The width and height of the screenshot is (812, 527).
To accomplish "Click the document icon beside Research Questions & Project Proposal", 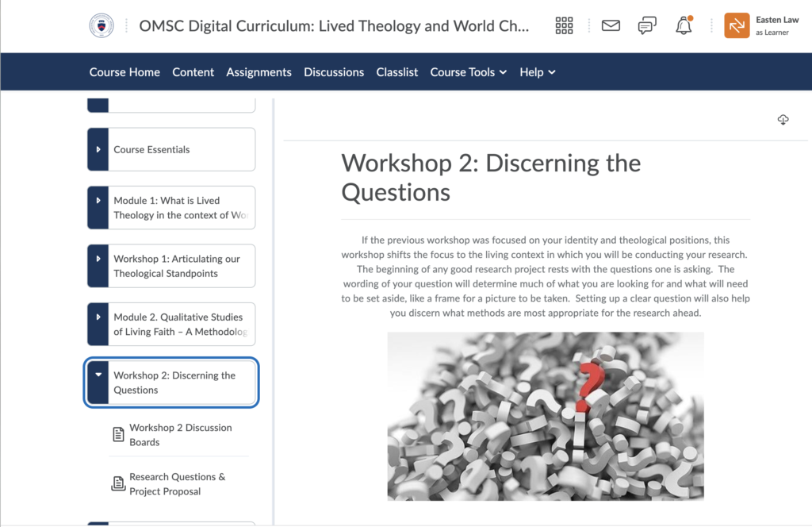I will 117,484.
